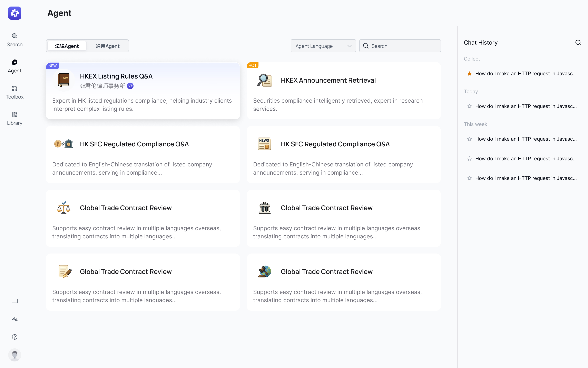
Task: Click the 'Chat History' panel heading
Action: [x=481, y=43]
